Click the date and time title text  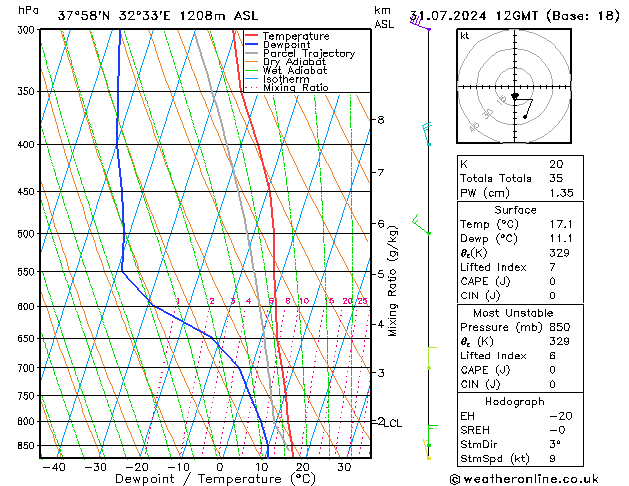[514, 16]
